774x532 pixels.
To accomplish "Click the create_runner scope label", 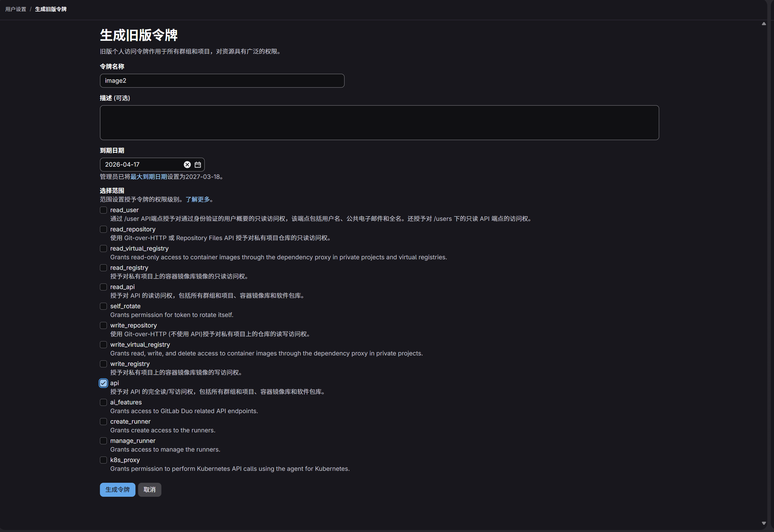I will (130, 422).
